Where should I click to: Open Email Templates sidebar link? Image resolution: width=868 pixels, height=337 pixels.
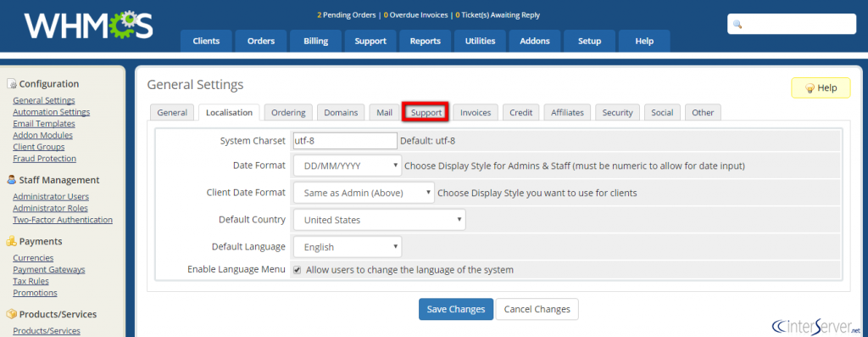point(44,124)
